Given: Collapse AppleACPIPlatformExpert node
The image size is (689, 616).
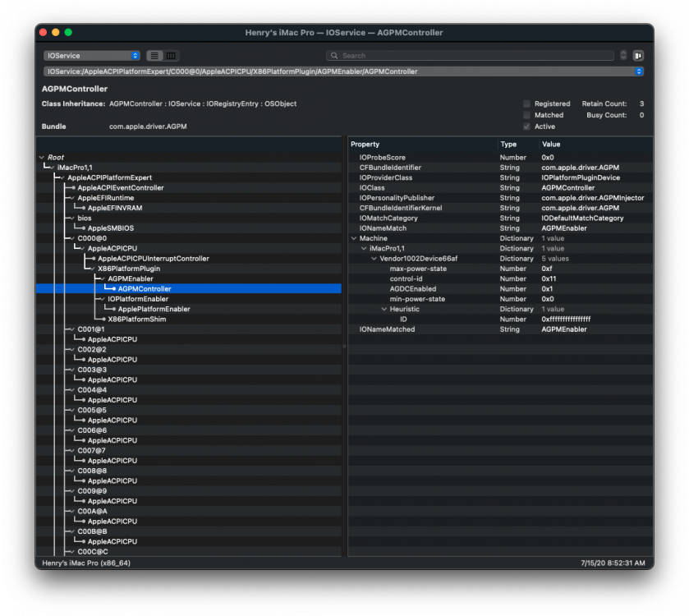Looking at the screenshot, I should pyautogui.click(x=62, y=177).
